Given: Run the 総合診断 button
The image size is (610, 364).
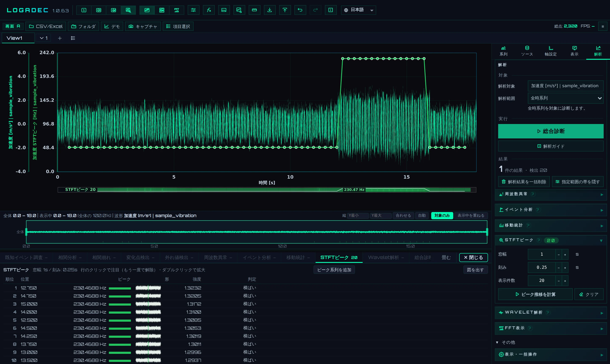Looking at the screenshot, I should 551,131.
